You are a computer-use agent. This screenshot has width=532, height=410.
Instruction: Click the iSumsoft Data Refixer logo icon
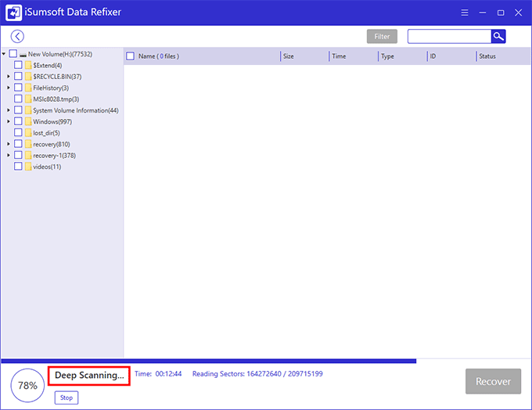13,13
